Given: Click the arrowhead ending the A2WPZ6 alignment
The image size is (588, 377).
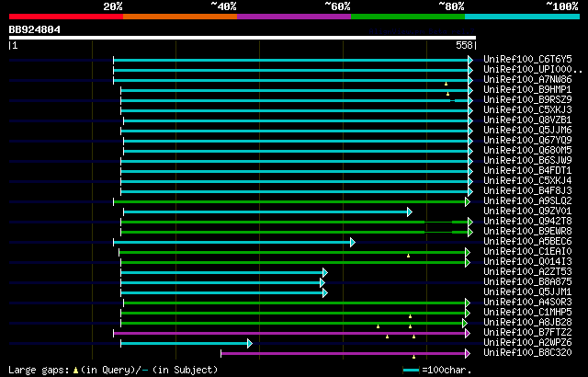Looking at the screenshot, I should (250, 343).
